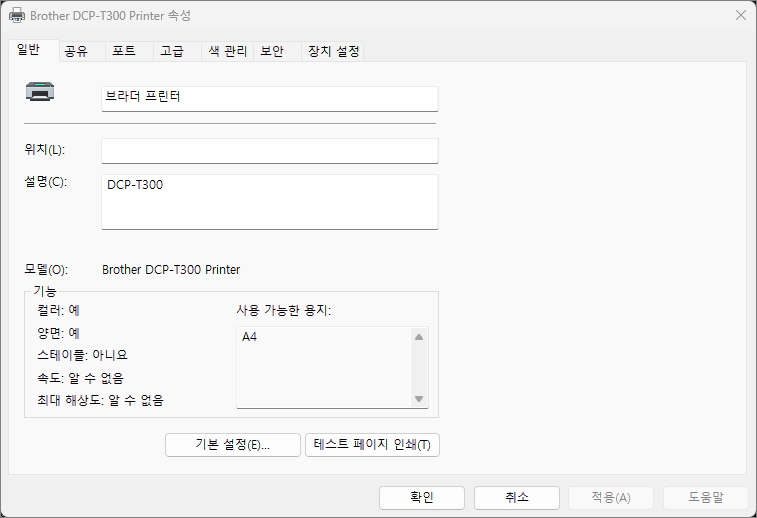Click the 적용(A) apply button
Image resolution: width=757 pixels, height=518 pixels.
point(611,497)
